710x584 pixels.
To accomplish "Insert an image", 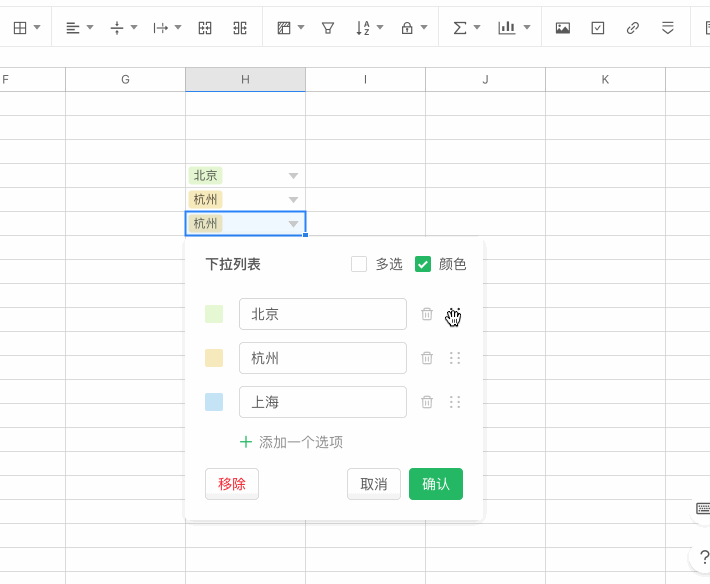I will click(x=563, y=28).
